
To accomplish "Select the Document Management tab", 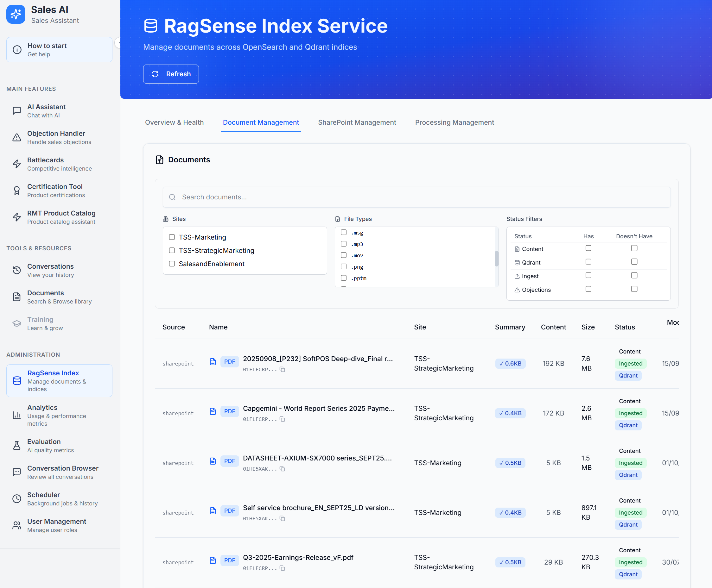I will 261,122.
